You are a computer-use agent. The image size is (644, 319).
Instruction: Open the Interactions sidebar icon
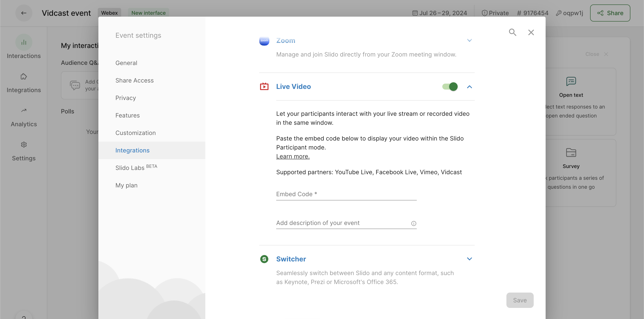[24, 42]
